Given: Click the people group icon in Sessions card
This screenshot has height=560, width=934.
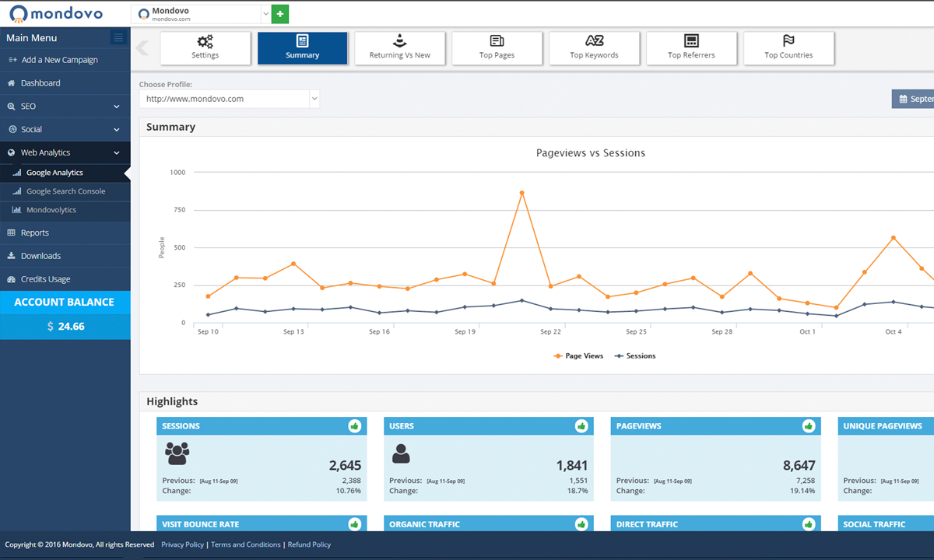Looking at the screenshot, I should pyautogui.click(x=177, y=453).
